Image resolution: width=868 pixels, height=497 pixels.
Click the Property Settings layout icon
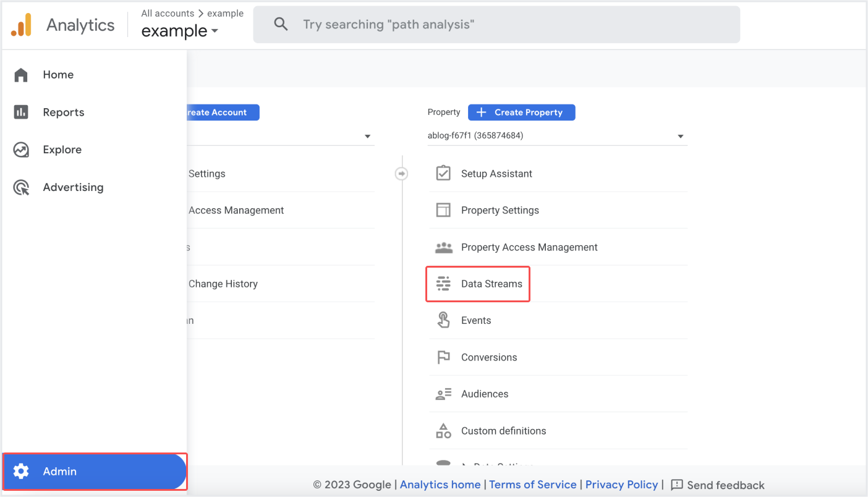(443, 210)
